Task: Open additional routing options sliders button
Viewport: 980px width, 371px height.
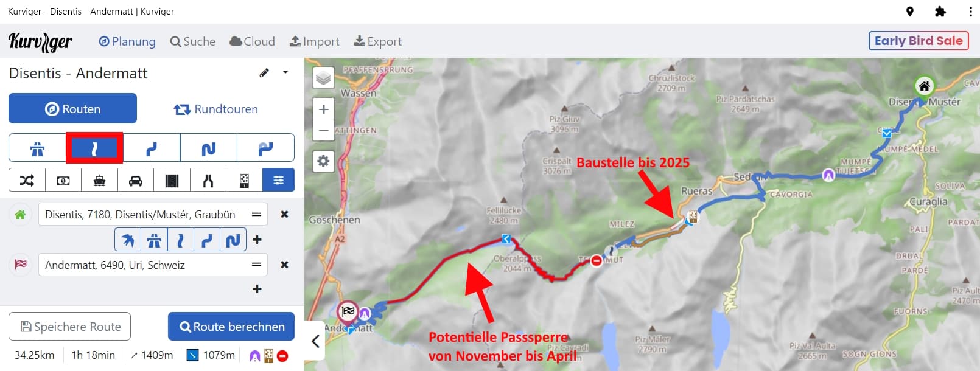Action: click(278, 180)
